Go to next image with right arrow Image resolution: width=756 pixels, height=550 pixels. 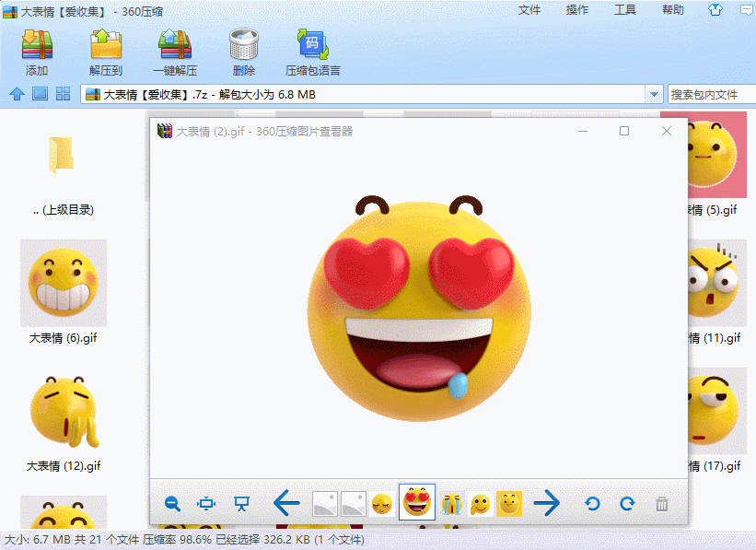click(547, 503)
